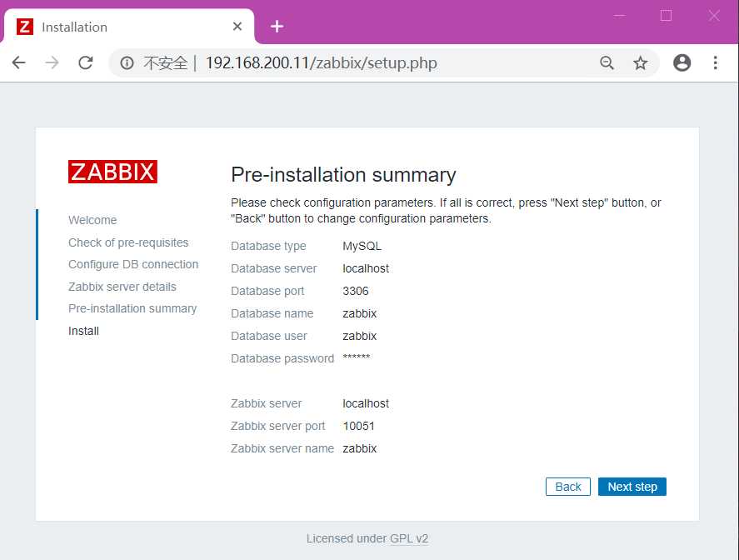Click the Zabbix server port label

277,426
